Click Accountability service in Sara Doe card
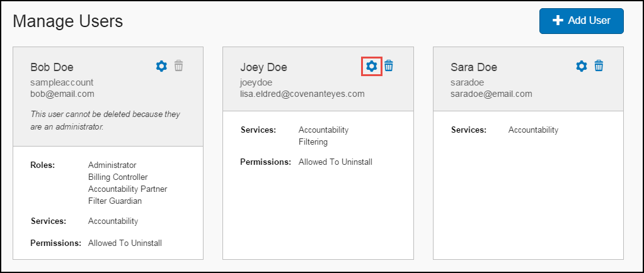This screenshot has width=644, height=273. click(533, 130)
